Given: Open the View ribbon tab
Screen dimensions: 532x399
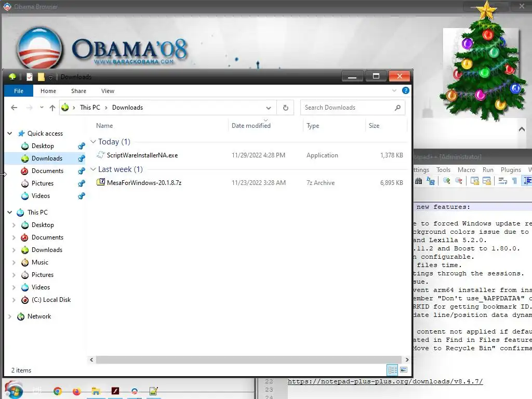Looking at the screenshot, I should 108,91.
